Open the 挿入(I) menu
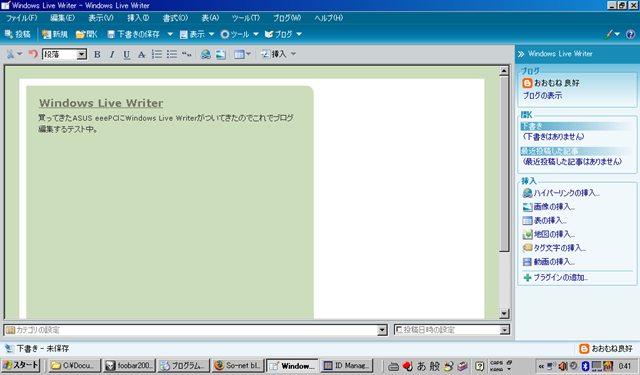The height and width of the screenshot is (375, 640). click(x=138, y=18)
